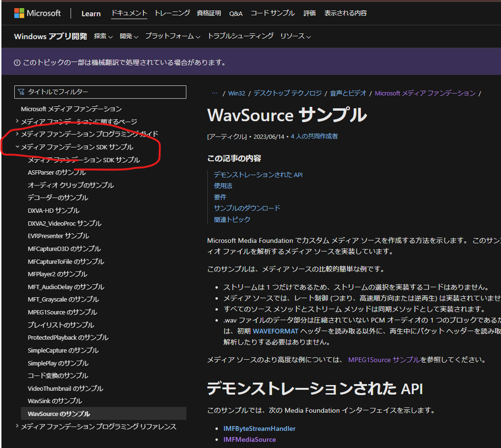Open MPEG1Source サンプル link in article
Image resolution: width=501 pixels, height=448 pixels.
pos(384,360)
